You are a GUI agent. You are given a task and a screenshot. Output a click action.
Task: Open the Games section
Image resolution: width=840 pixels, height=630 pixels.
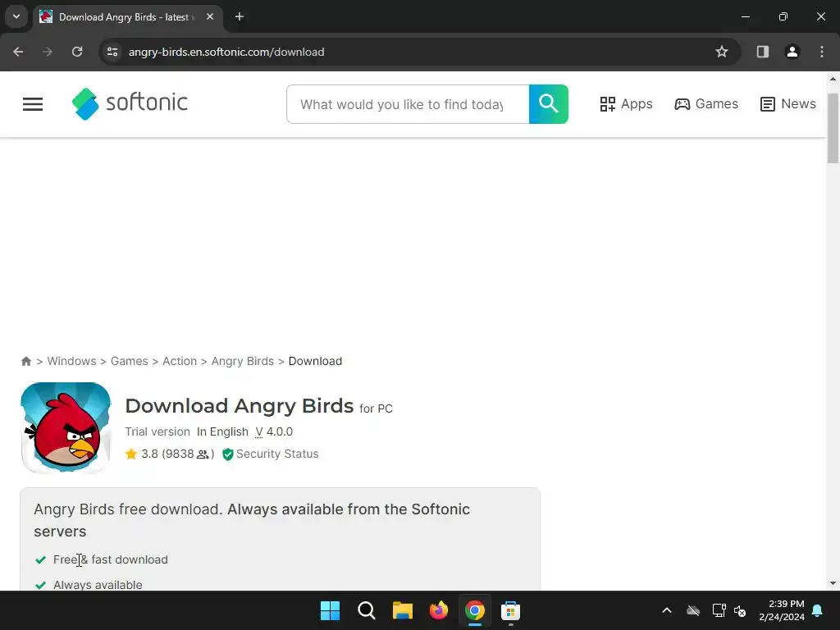706,104
